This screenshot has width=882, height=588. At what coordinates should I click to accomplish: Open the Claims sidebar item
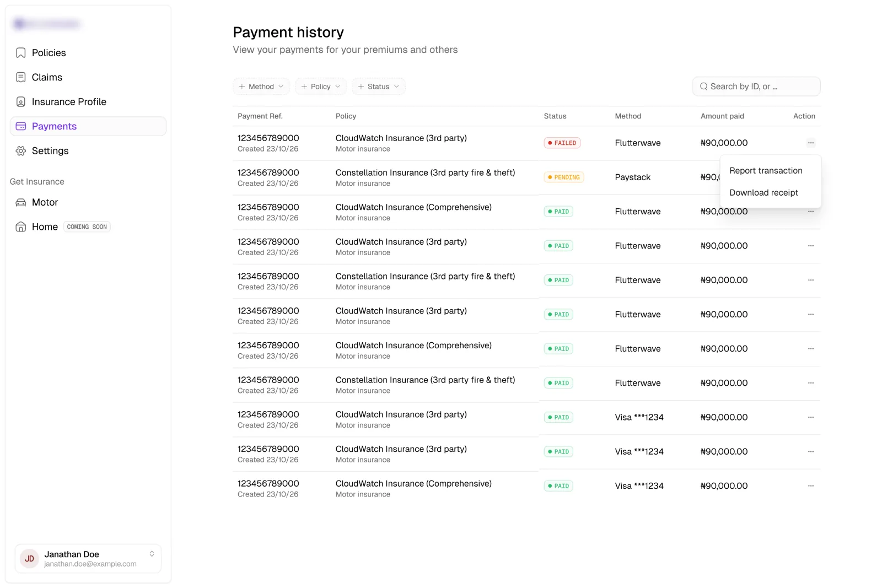click(x=88, y=77)
